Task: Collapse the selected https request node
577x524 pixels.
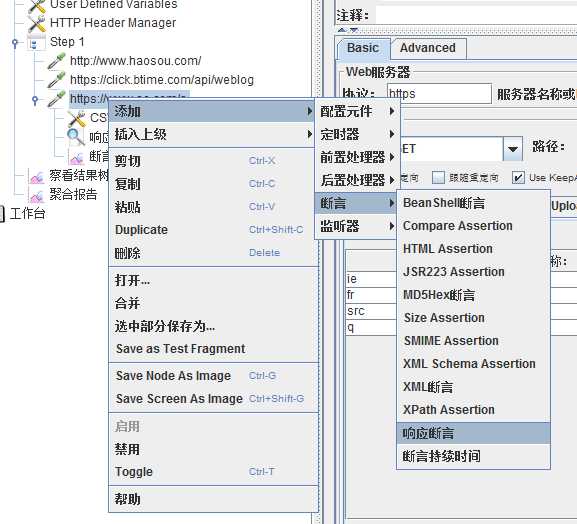Action: 35,100
